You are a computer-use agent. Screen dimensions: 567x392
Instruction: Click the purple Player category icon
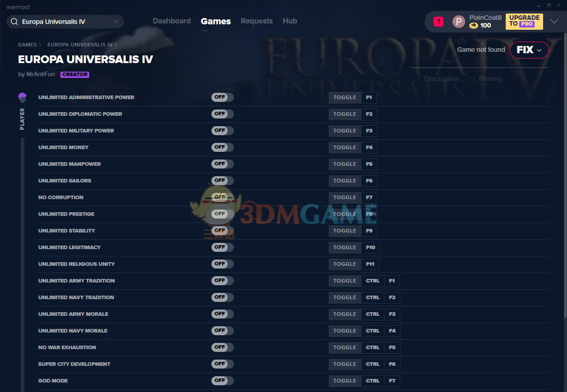coord(22,97)
